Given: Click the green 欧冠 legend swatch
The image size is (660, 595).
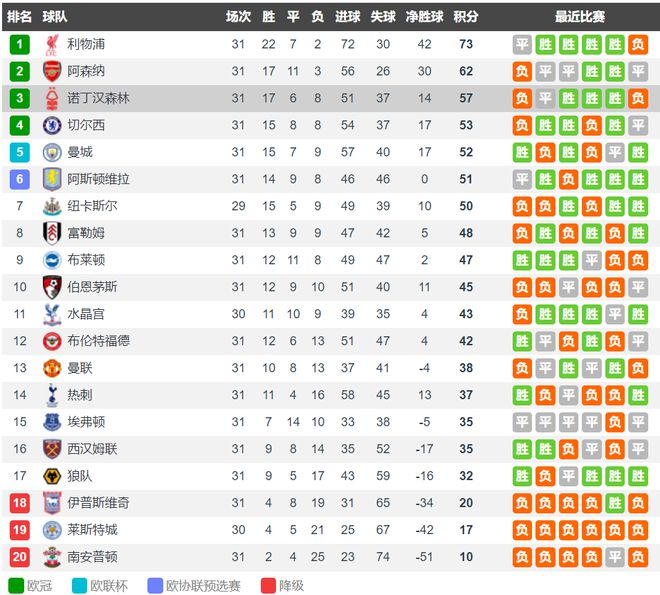Looking at the screenshot, I should [16, 586].
